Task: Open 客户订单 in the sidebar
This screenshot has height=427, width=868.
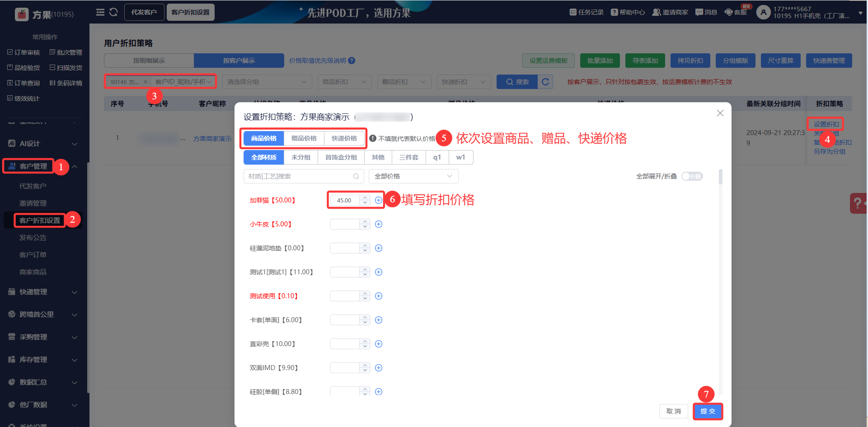Action: 33,255
